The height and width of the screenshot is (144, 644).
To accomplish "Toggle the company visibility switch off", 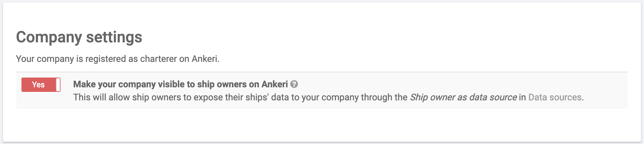I will point(41,85).
